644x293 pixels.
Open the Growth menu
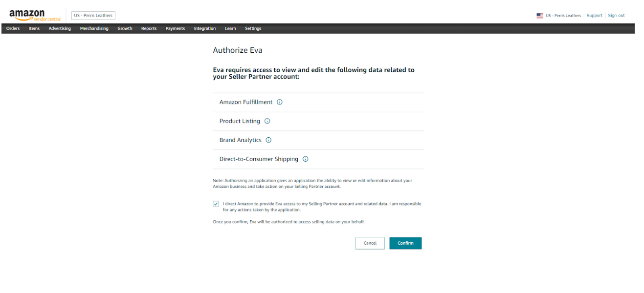(x=125, y=28)
